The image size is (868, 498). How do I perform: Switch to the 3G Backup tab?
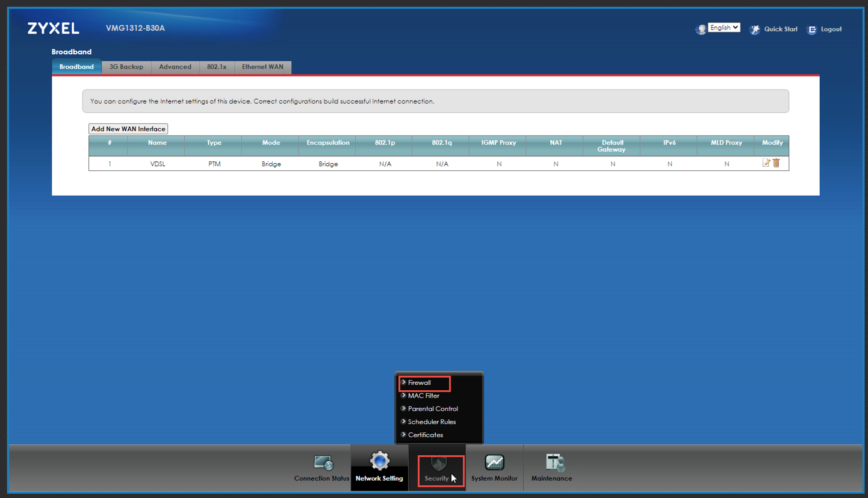click(x=126, y=67)
